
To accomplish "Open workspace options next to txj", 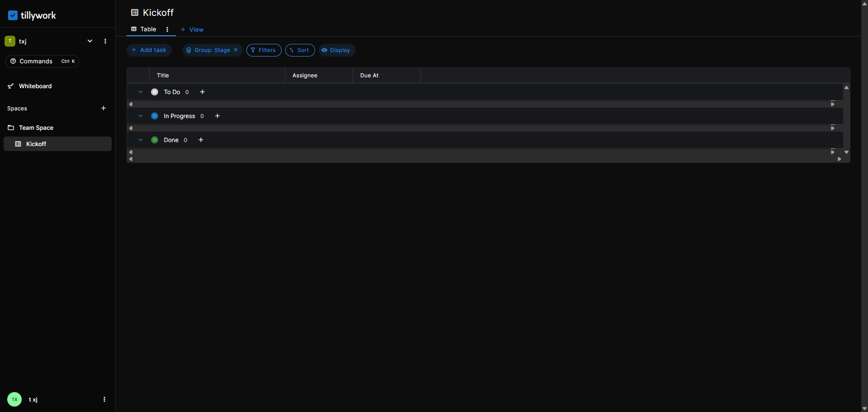I will (105, 41).
